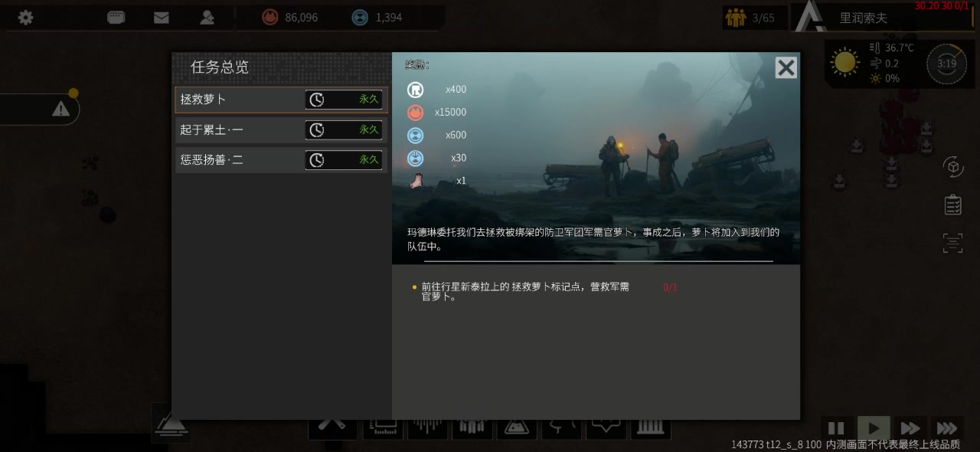Click the scan frame icon
This screenshot has width=980, height=452.
952,243
